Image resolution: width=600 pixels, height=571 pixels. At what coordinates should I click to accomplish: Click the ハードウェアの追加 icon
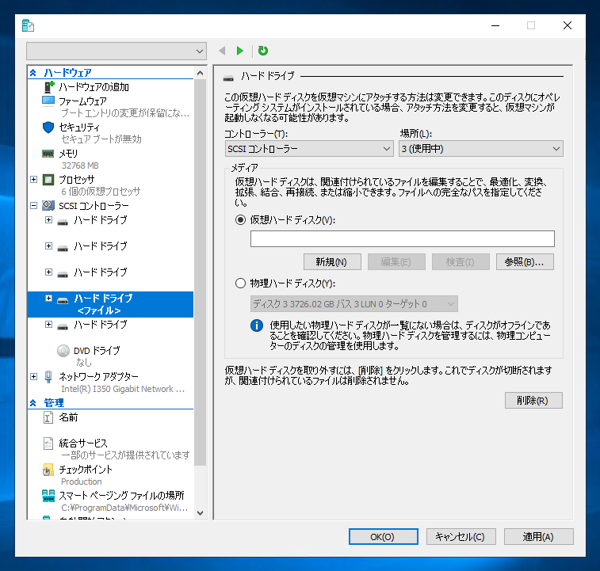coord(49,87)
